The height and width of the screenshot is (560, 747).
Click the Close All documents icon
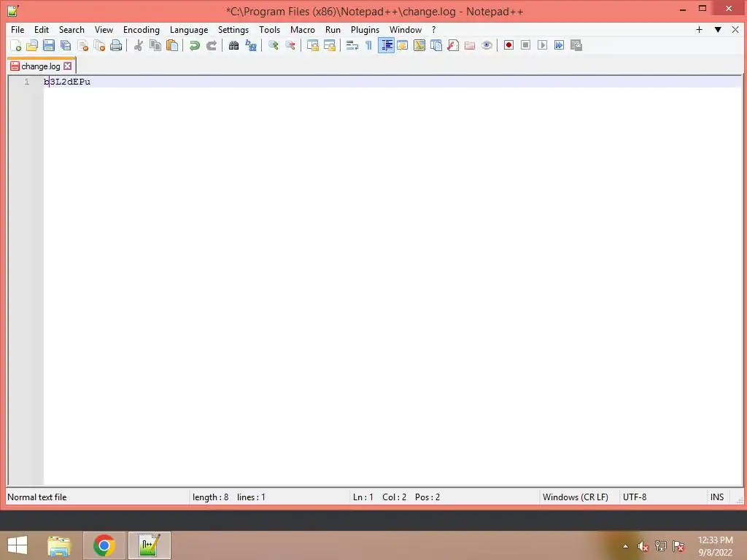(x=99, y=45)
